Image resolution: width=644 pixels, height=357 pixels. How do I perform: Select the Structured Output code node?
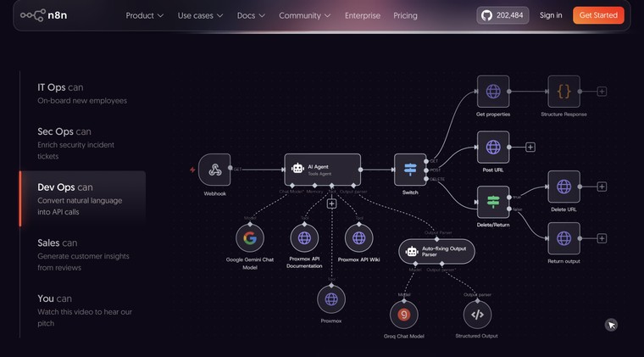coord(477,315)
